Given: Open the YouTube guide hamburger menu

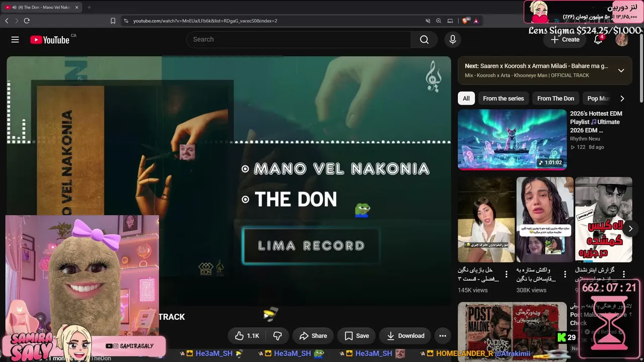Looking at the screenshot, I should click(15, 40).
